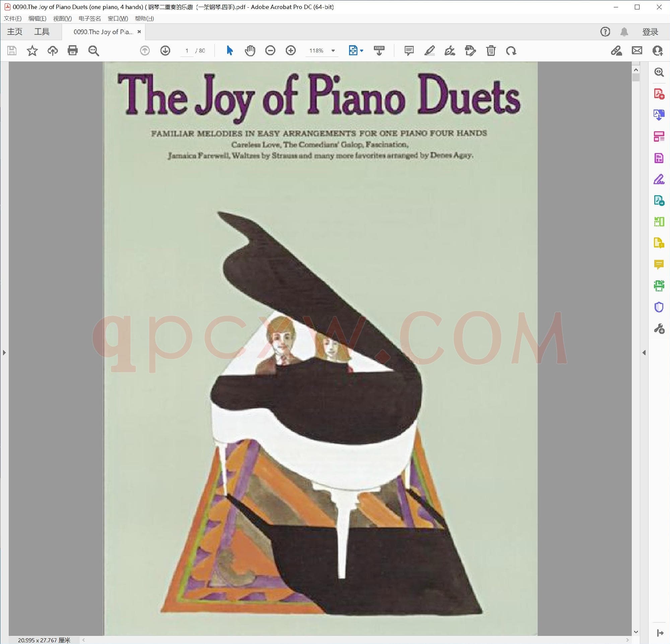Click the 登录 sign-in button
This screenshot has height=644, width=670.
(650, 32)
